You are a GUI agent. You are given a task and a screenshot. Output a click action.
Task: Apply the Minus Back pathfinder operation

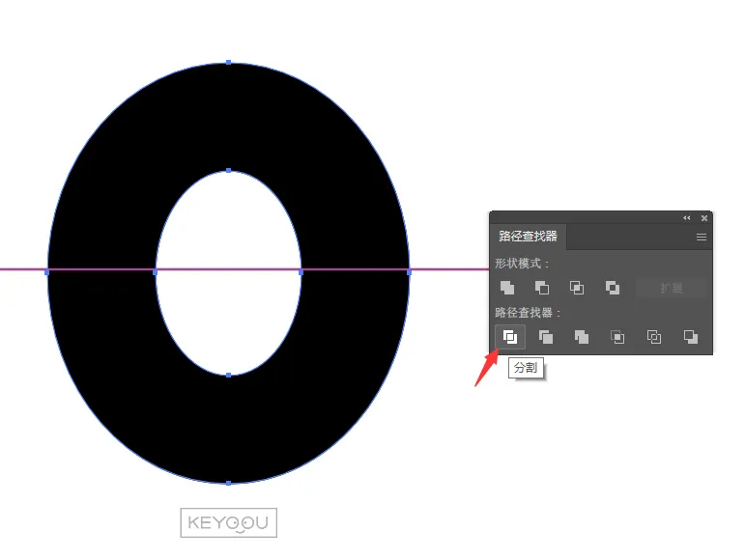[x=690, y=337]
